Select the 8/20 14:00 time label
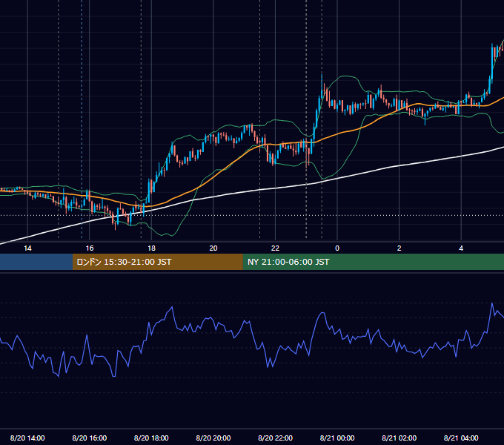This screenshot has height=445, width=504. point(27,438)
